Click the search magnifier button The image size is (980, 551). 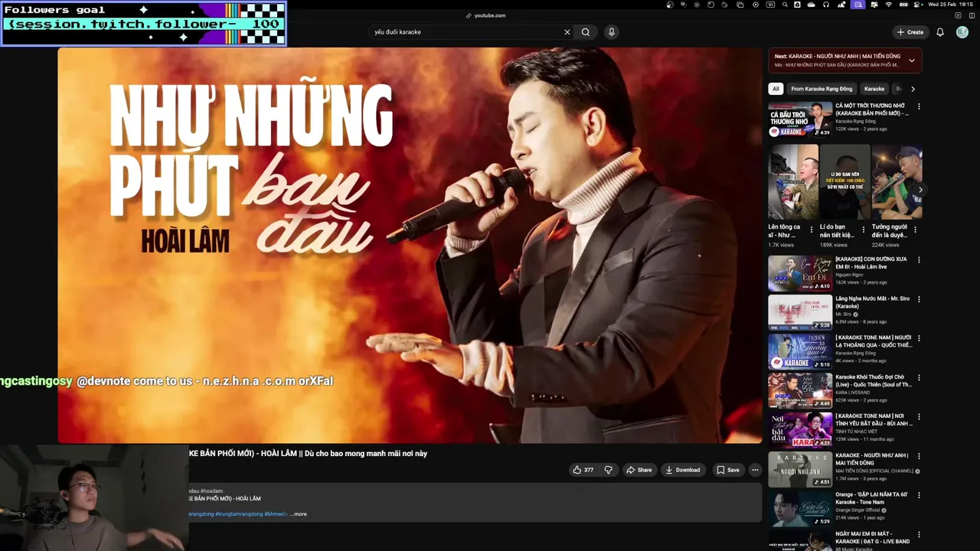click(x=586, y=32)
